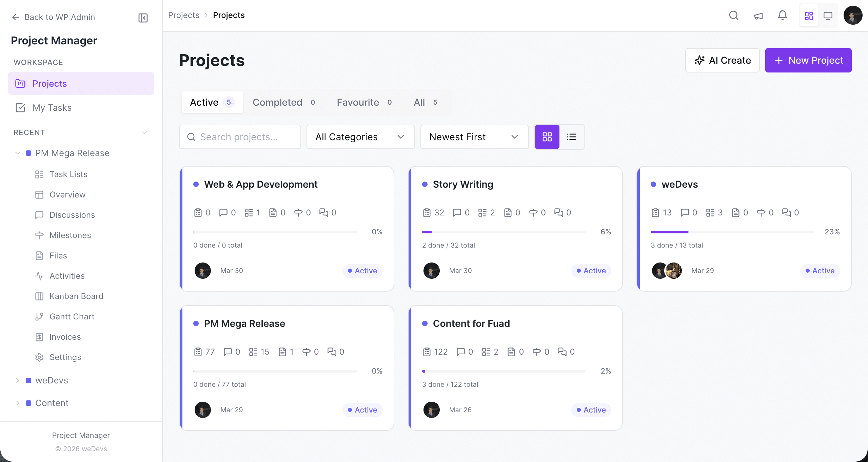Collapse the sidebar panel icon
868x462 pixels.
[x=143, y=18]
